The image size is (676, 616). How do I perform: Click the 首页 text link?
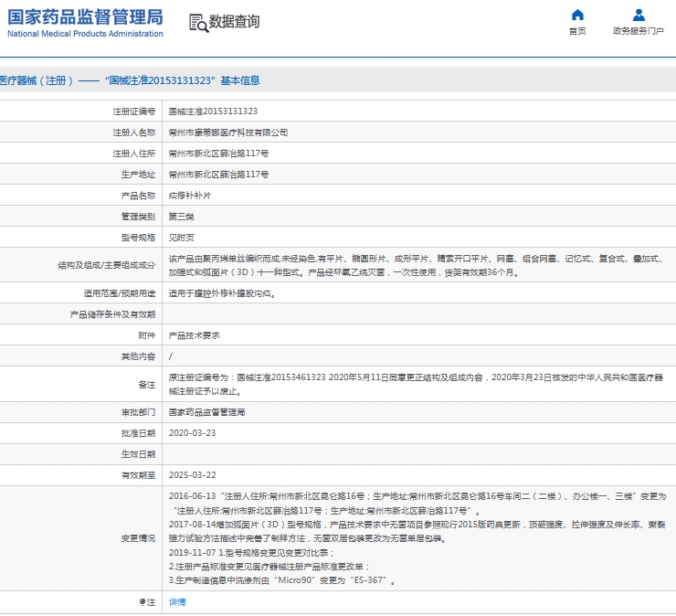(x=577, y=31)
